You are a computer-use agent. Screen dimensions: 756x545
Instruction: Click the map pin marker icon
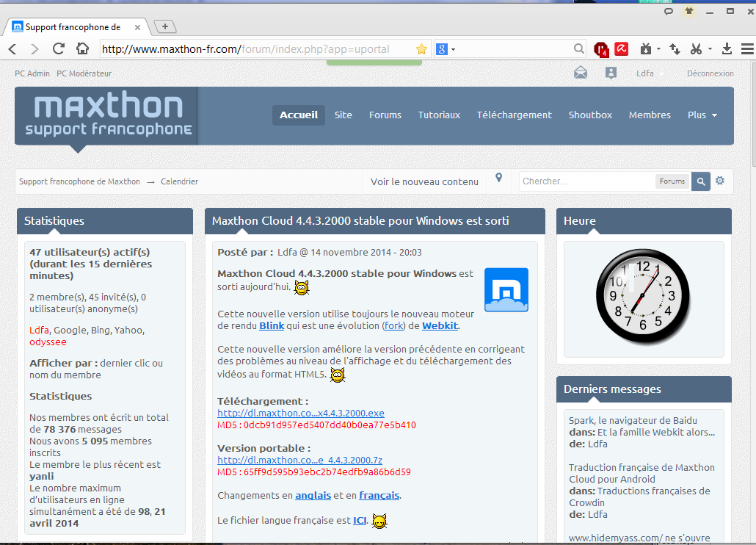498,178
